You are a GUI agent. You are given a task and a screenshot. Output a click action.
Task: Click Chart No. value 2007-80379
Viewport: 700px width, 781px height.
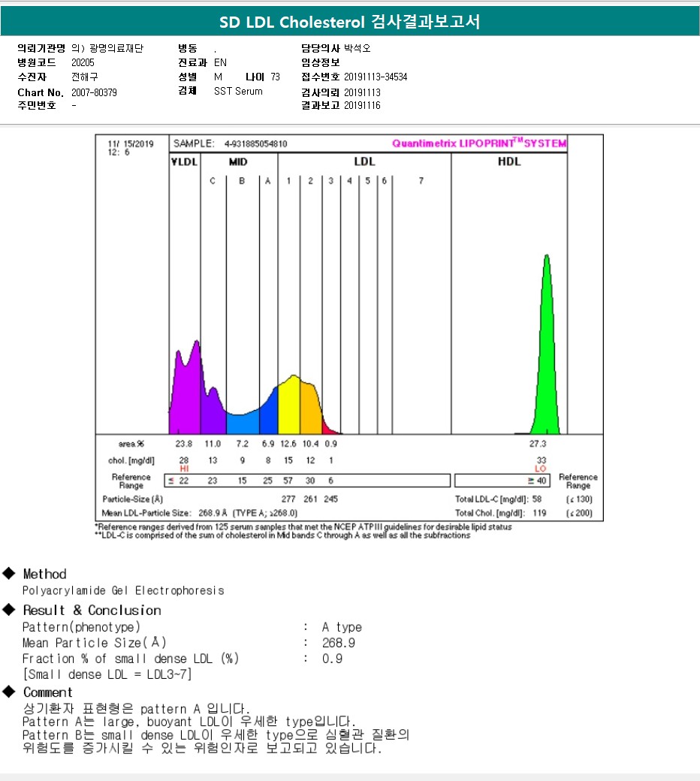coord(94,92)
